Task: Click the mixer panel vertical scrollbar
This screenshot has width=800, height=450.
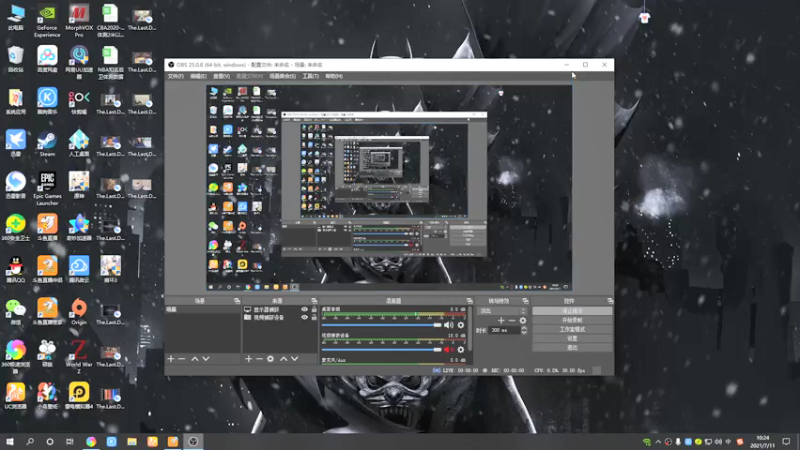Action: point(470,329)
